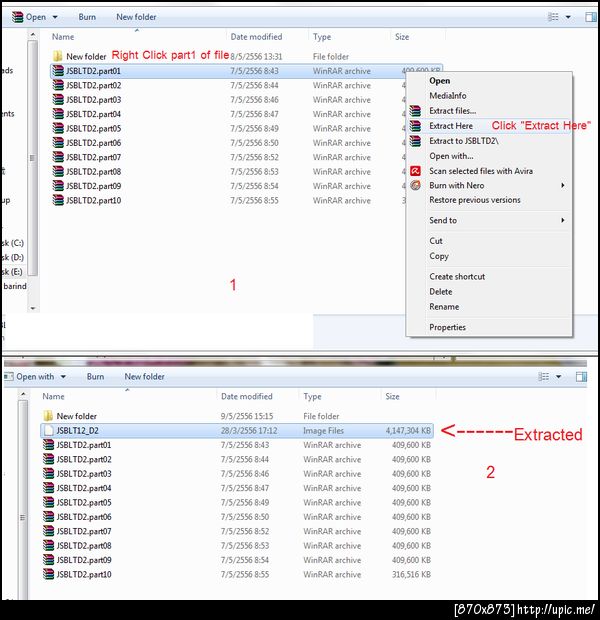The height and width of the screenshot is (620, 600).
Task: Choose Restore previous versions in context menu
Action: pyautogui.click(x=475, y=200)
